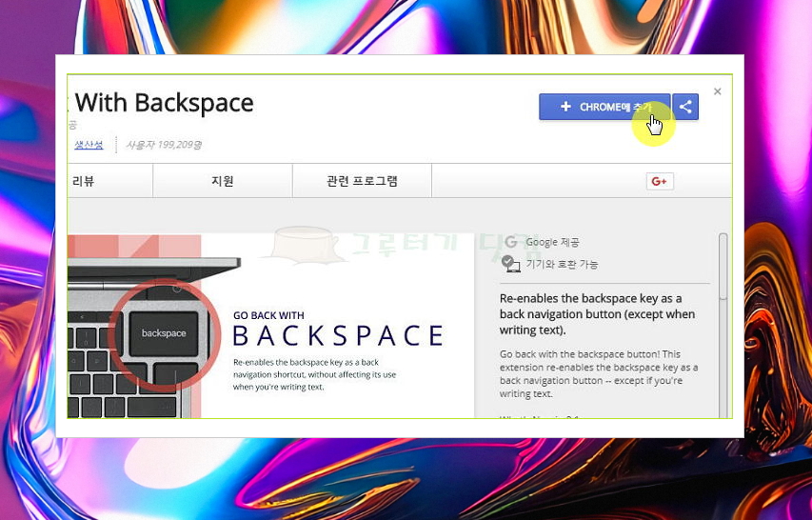This screenshot has width=812, height=520.
Task: Click the Go Back With Backspace promo image
Action: [x=271, y=326]
